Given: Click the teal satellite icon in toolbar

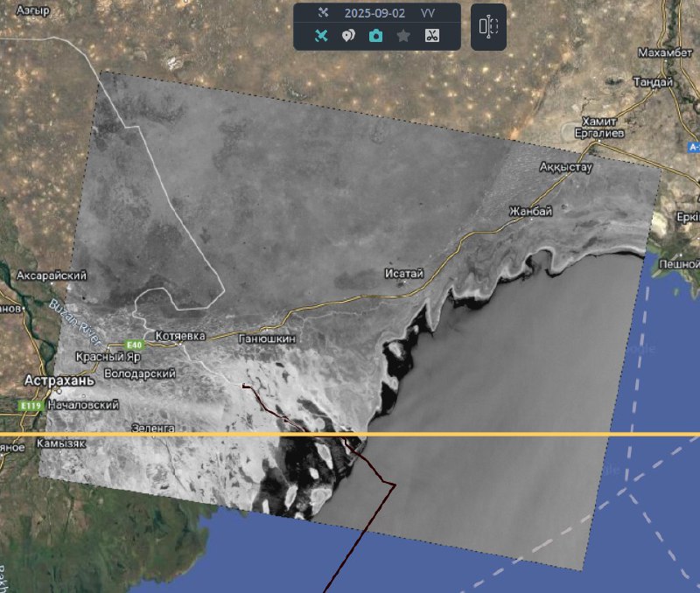Looking at the screenshot, I should pyautogui.click(x=321, y=36).
